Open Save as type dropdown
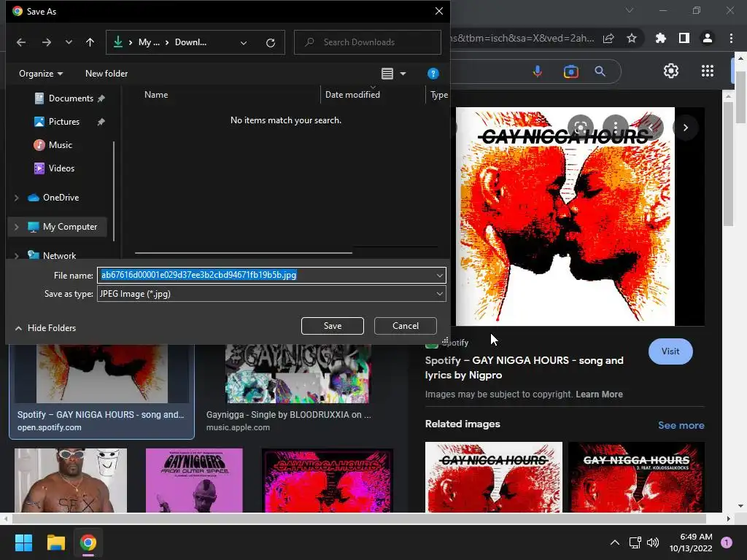Screen dimensions: 747x560 click(x=271, y=294)
